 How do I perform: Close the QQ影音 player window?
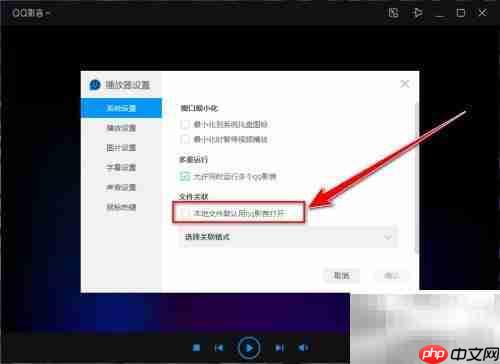pos(482,13)
